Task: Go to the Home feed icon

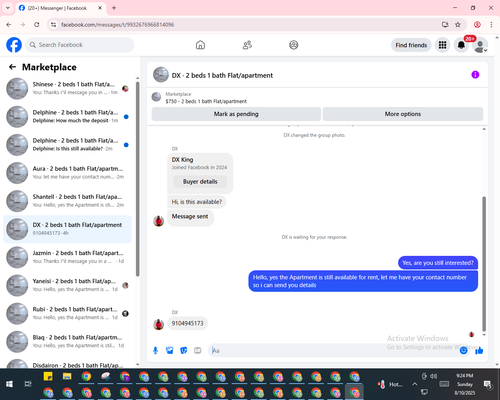Action: tap(200, 45)
